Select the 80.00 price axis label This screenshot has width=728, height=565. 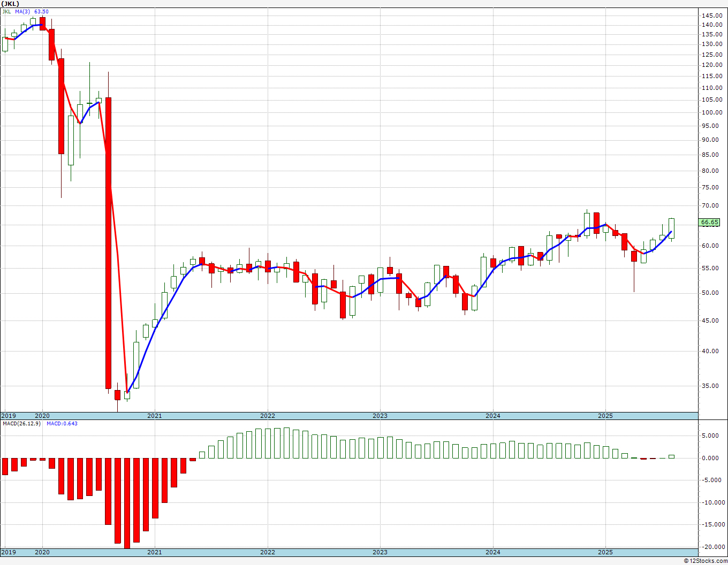pyautogui.click(x=710, y=171)
